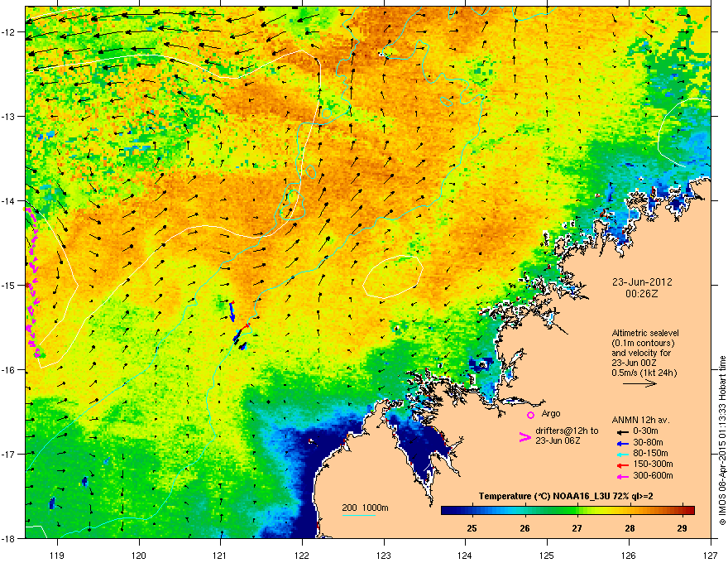Click the '0-30m' depth label
Viewport: 728px width, 563px height.
point(646,431)
